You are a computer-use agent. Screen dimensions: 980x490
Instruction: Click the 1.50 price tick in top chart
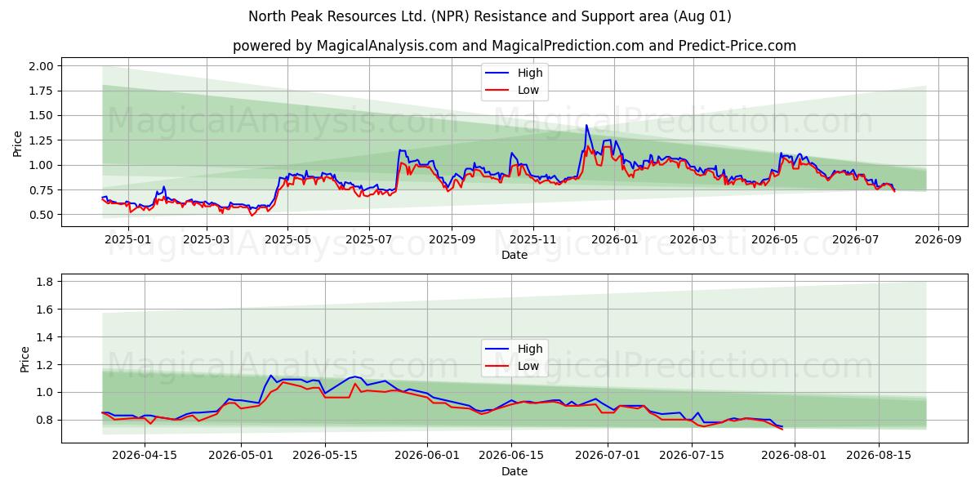click(x=42, y=116)
